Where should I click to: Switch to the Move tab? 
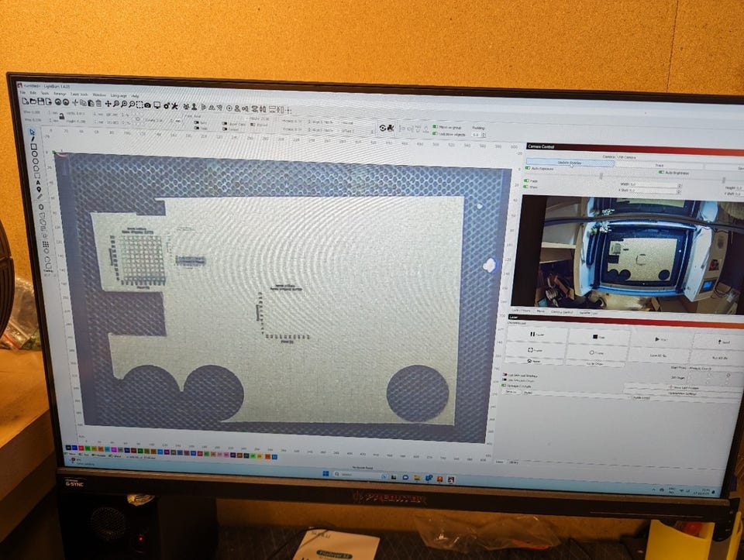point(540,311)
